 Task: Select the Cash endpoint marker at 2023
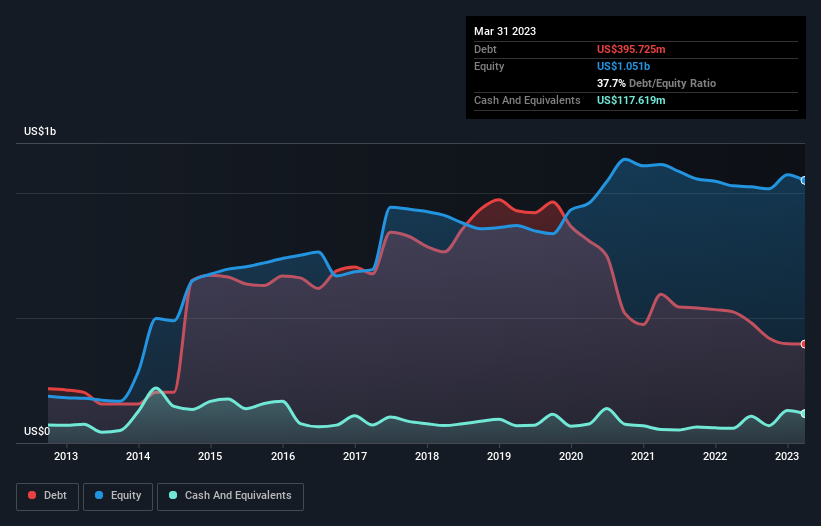(x=804, y=413)
